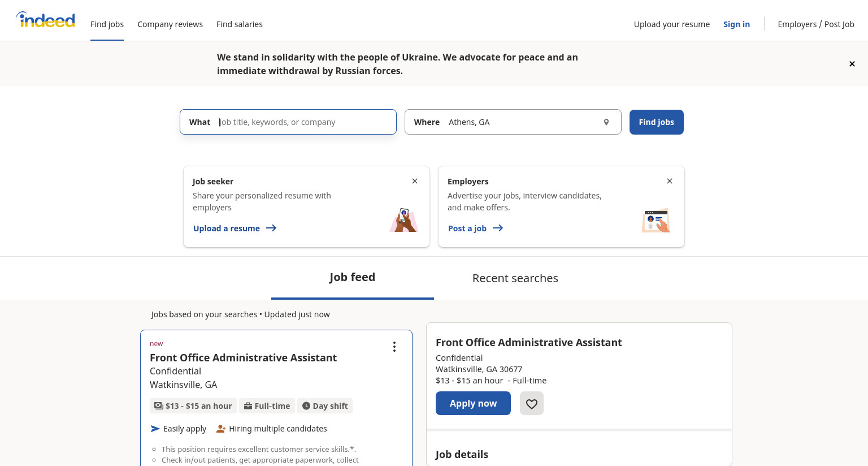Dismiss the Ukraine solidarity banner
This screenshot has height=466, width=868.
[x=852, y=64]
